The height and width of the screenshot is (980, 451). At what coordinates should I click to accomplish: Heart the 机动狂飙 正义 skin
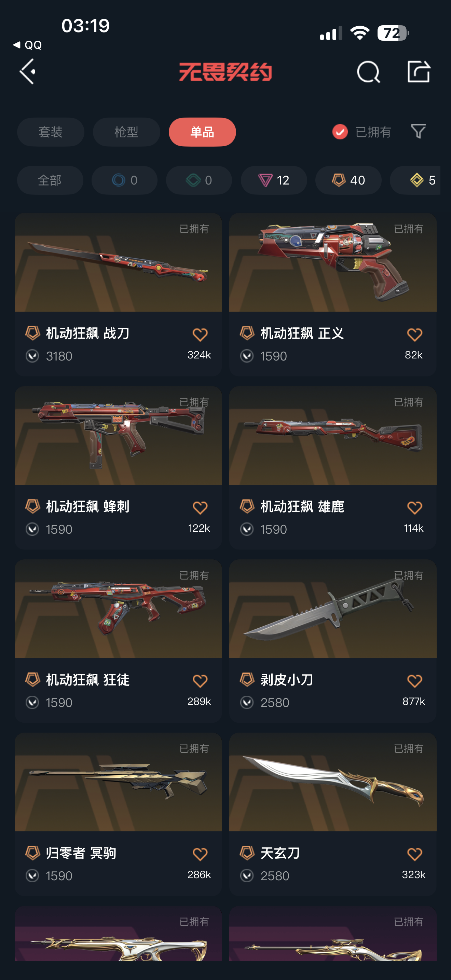point(414,335)
